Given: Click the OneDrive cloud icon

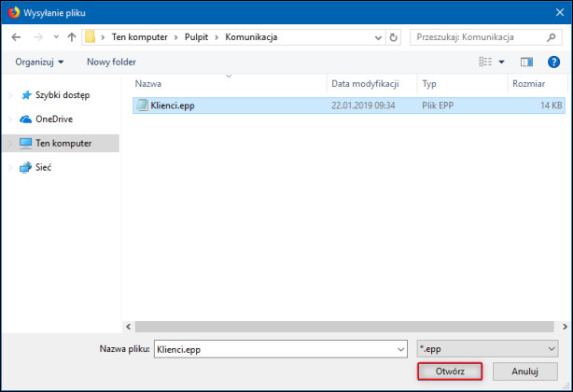Looking at the screenshot, I should pyautogui.click(x=25, y=119).
